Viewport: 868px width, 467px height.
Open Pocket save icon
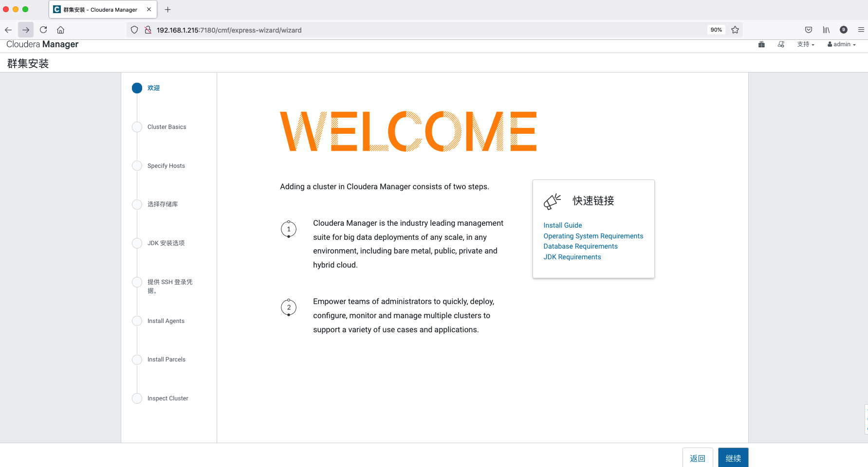(809, 30)
